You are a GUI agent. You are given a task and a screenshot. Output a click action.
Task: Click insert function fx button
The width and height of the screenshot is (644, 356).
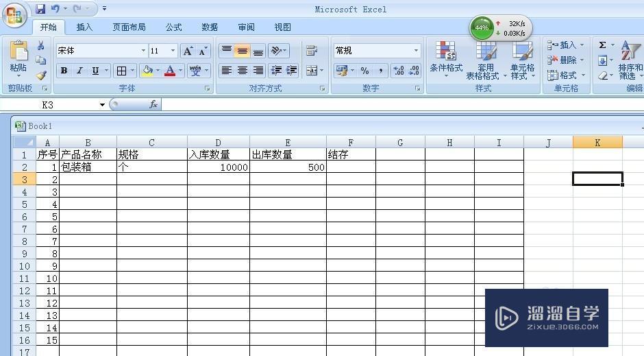click(153, 105)
